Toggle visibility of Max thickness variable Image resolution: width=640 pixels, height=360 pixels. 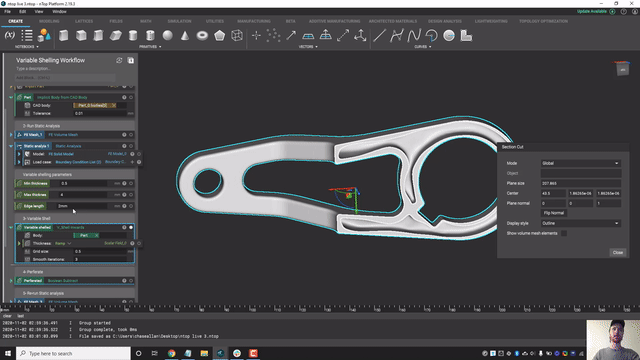pyautogui.click(x=131, y=195)
